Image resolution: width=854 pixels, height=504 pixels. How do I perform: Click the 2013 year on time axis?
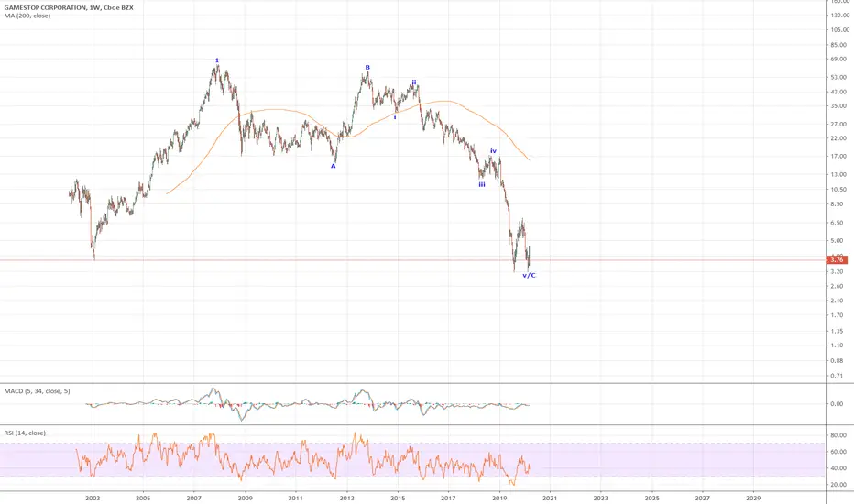pyautogui.click(x=347, y=498)
